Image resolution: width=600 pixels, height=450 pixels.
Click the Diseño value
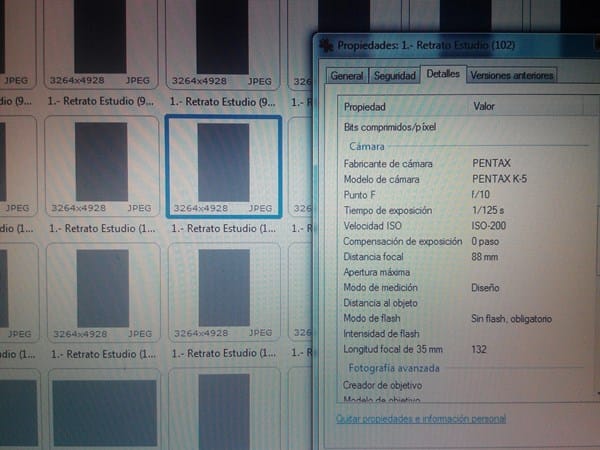[x=485, y=288]
